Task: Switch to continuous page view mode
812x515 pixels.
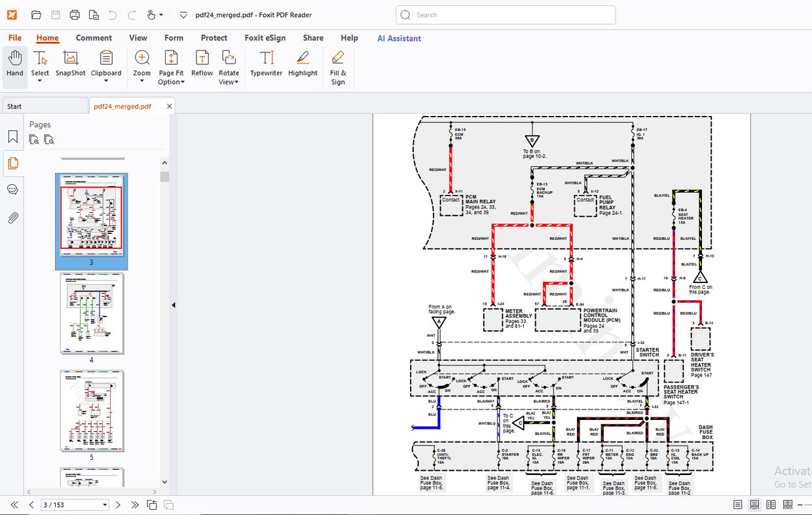Action: click(x=754, y=505)
